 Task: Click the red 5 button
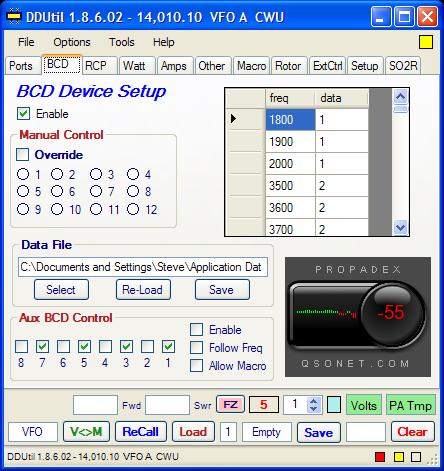point(264,405)
